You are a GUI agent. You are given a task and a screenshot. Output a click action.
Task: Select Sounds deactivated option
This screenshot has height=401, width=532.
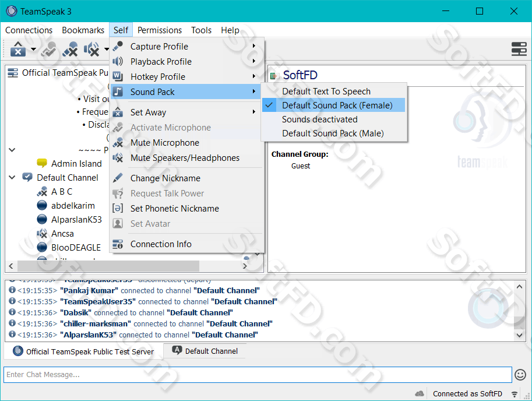coord(334,119)
